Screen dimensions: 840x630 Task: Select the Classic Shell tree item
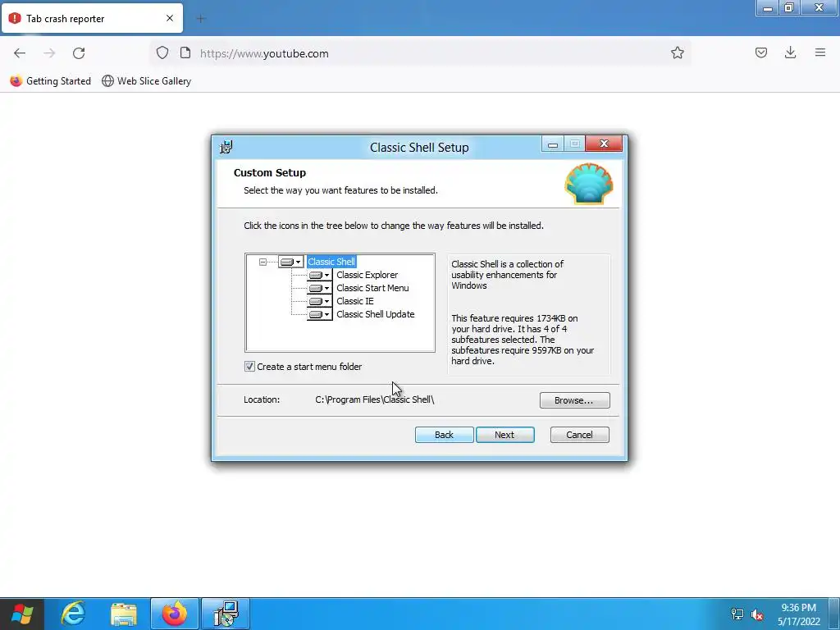(331, 262)
